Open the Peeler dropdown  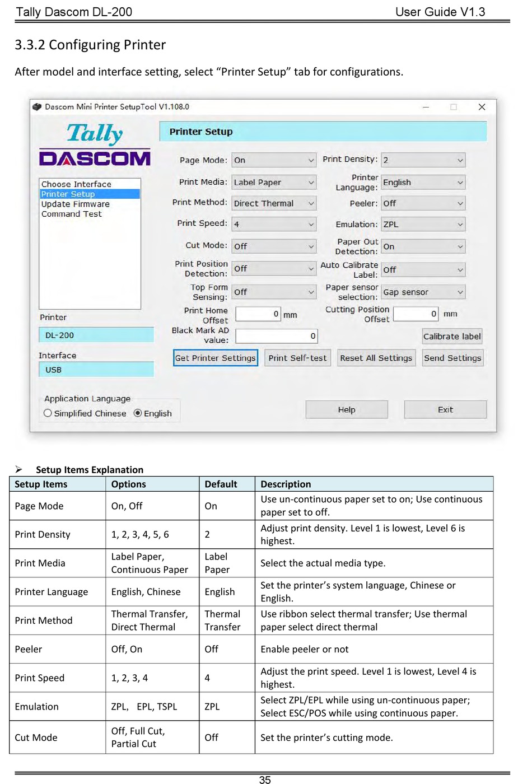[423, 203]
